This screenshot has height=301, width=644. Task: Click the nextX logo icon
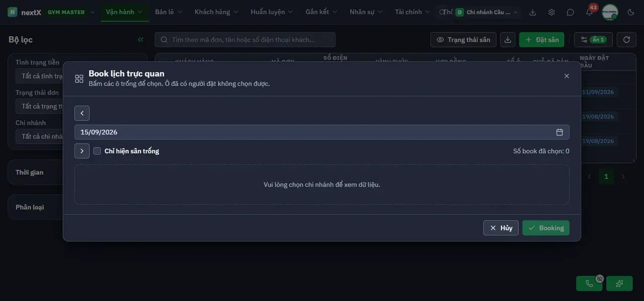tap(13, 12)
